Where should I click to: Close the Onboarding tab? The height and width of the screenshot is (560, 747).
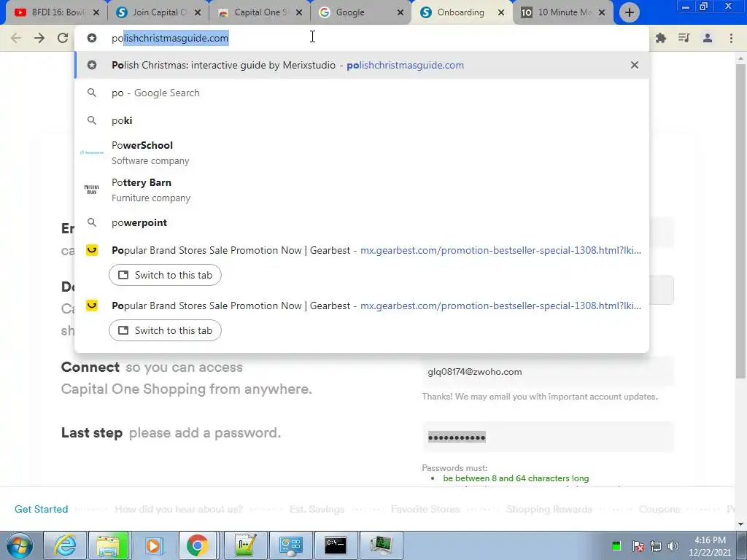501,13
